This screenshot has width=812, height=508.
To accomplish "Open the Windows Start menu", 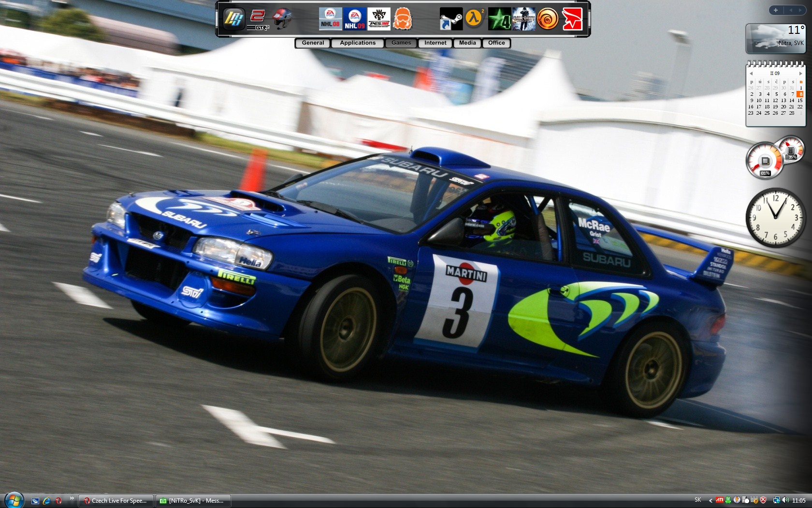I will pos(14,500).
